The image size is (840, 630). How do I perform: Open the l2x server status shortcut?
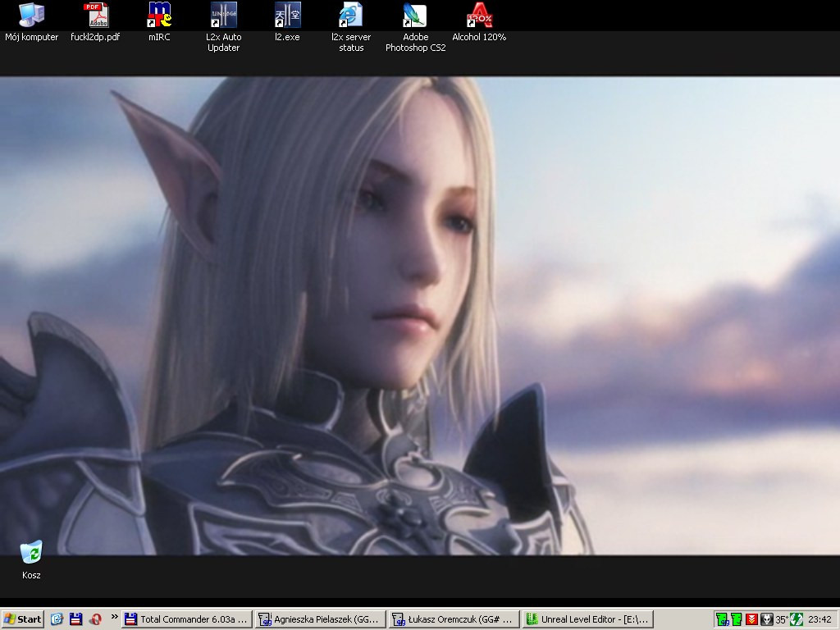click(351, 28)
